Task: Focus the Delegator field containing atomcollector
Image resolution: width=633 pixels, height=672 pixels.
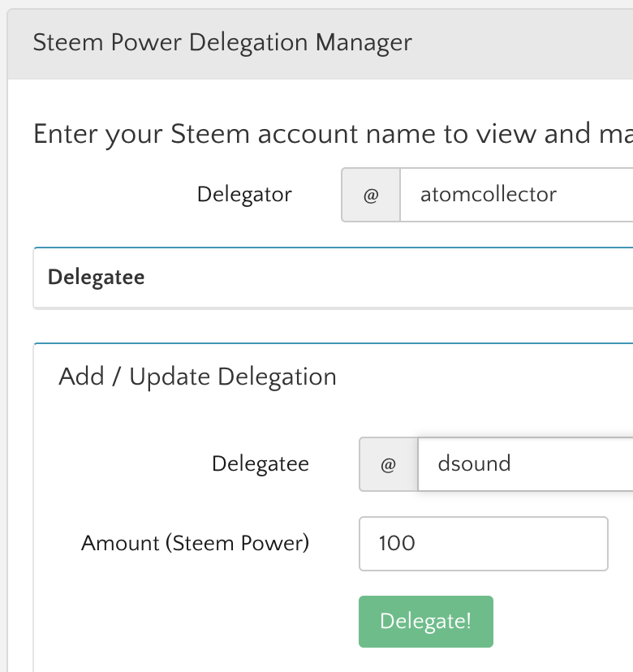Action: 516,195
